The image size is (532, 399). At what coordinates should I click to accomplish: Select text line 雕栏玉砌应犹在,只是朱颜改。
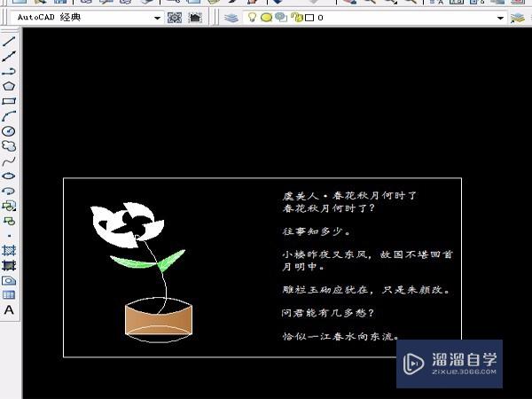[x=366, y=290]
